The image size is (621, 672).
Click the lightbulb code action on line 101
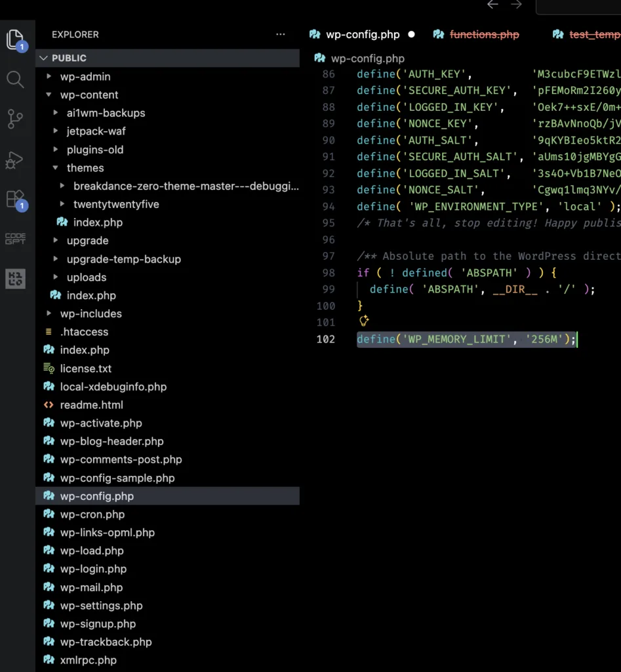coord(363,321)
